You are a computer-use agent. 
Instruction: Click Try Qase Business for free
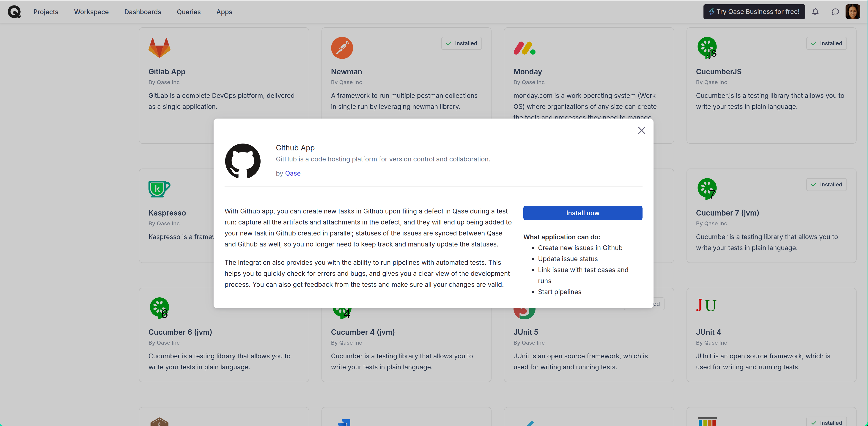[x=754, y=12]
